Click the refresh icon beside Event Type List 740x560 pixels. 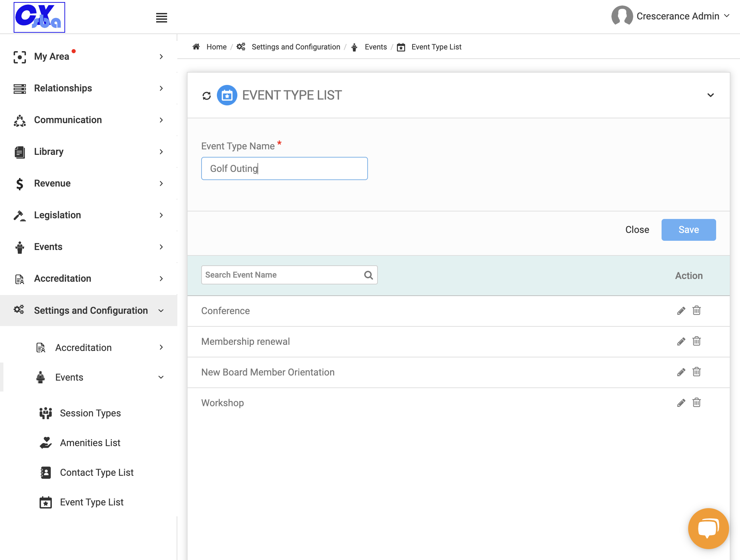[207, 96]
